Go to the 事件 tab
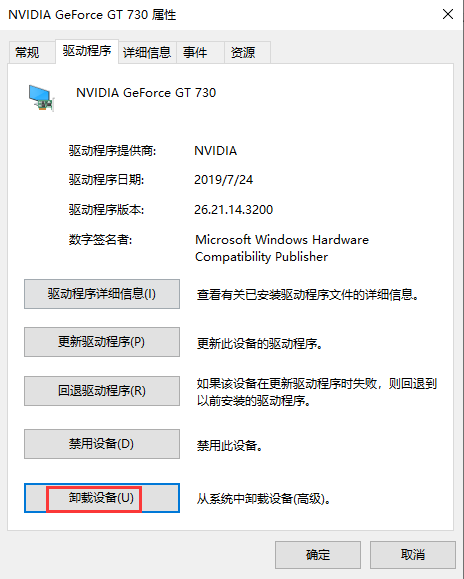The height and width of the screenshot is (579, 464). pyautogui.click(x=195, y=52)
